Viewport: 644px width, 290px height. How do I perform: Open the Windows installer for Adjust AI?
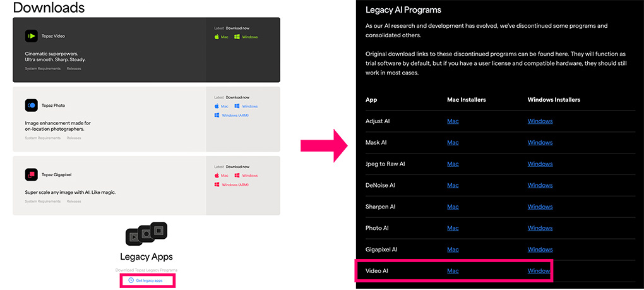click(540, 121)
